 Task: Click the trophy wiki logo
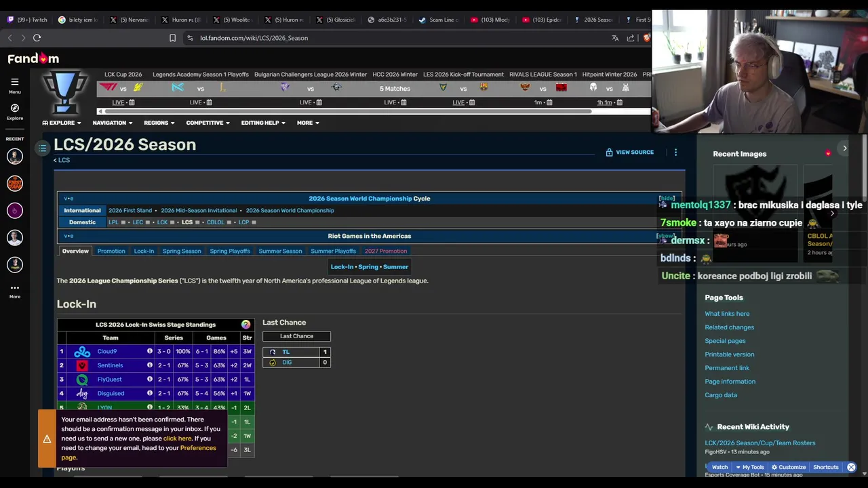coord(64,93)
